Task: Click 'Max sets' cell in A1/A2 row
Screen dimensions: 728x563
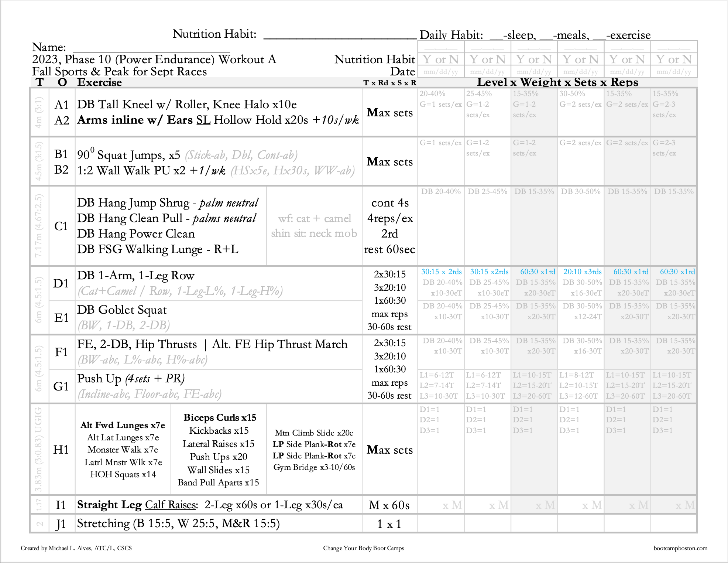Action: pyautogui.click(x=389, y=113)
